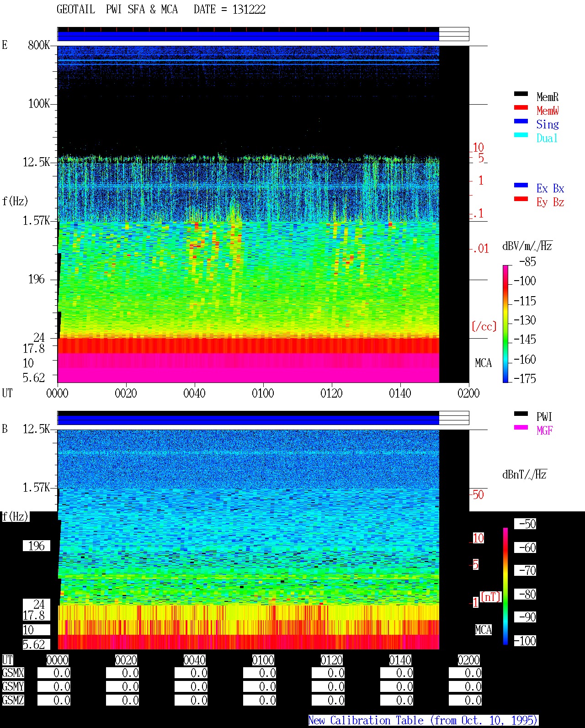Click the blue Ex Bx legend swatch
The height and width of the screenshot is (728, 585).
pos(521,185)
